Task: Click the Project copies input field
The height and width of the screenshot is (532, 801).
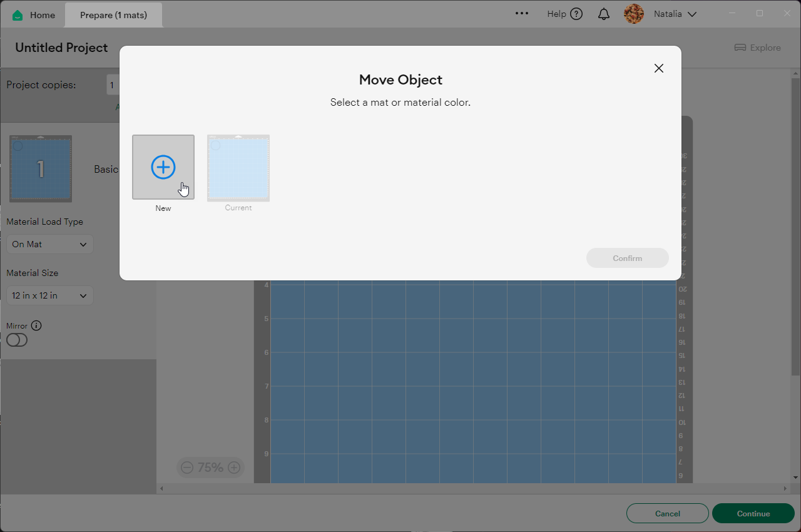Action: tap(111, 84)
